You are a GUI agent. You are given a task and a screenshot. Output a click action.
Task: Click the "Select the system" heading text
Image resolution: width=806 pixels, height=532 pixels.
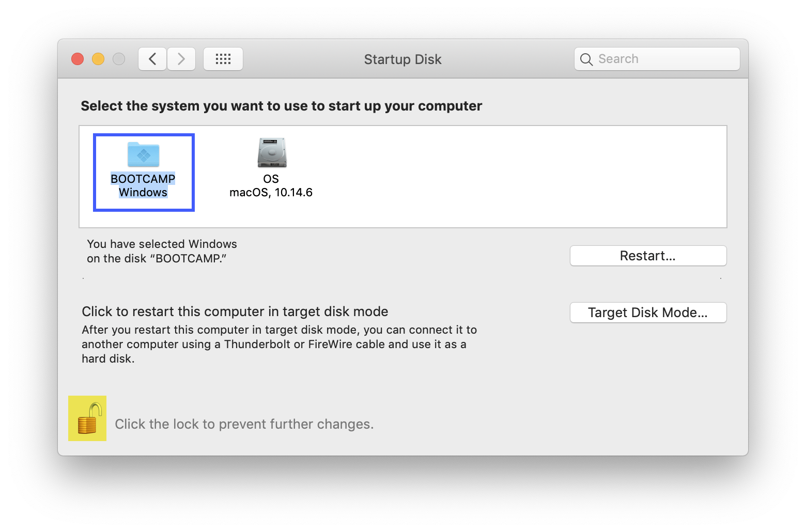coord(281,106)
